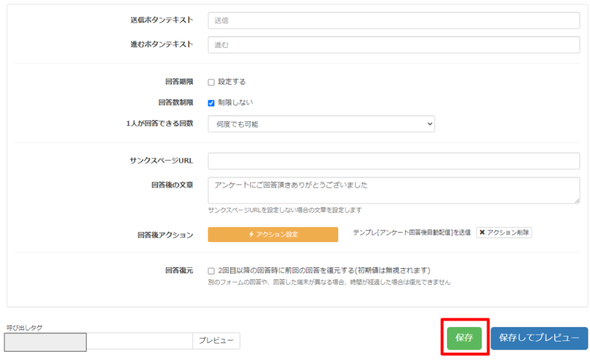Click the アクション削除 button
The image size is (590, 364).
(504, 232)
